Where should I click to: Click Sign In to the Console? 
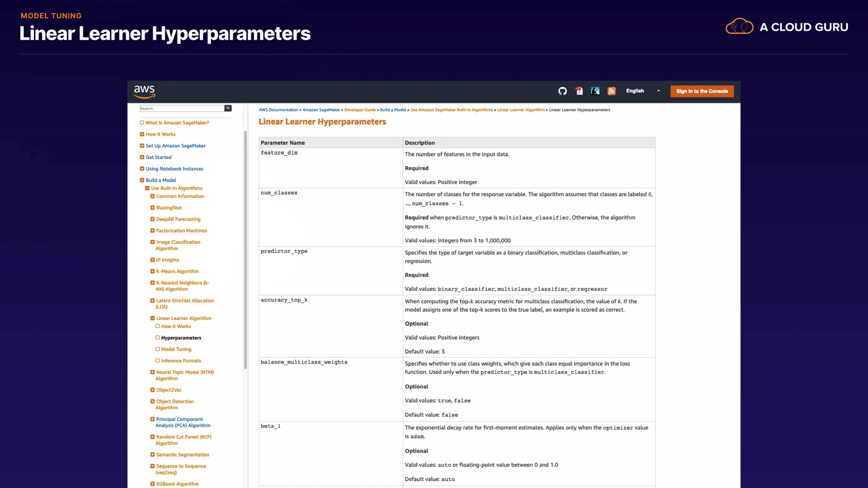click(702, 91)
